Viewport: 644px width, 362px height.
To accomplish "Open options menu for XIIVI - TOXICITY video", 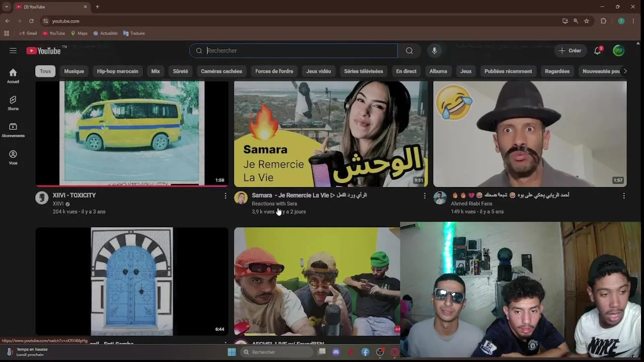I will (x=225, y=196).
